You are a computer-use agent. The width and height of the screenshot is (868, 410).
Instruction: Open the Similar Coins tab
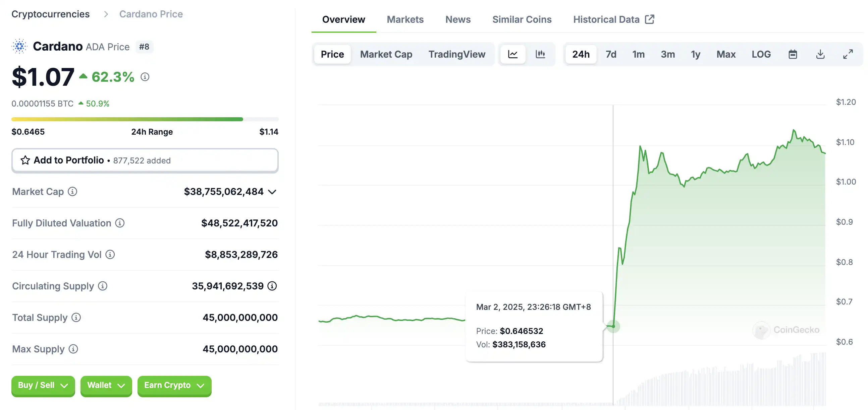[522, 19]
